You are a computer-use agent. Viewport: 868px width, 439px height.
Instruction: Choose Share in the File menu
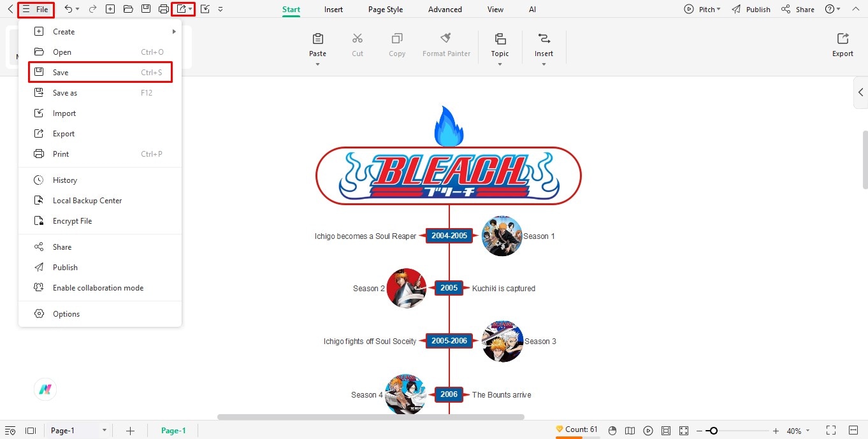(x=100, y=247)
